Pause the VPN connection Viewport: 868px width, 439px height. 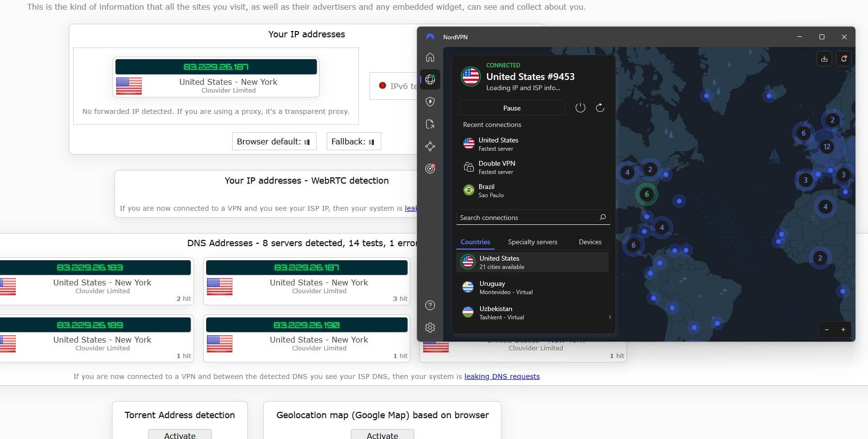click(512, 108)
